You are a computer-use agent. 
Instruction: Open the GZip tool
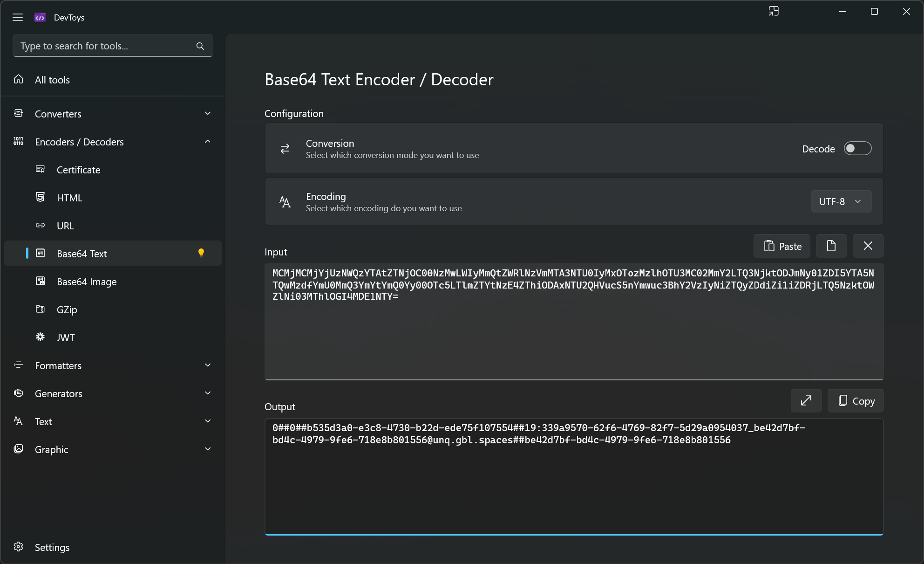[113, 310]
